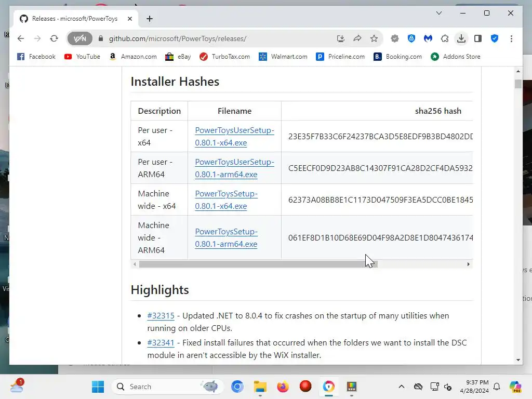Download PowerToysSetup-0.80.1-x64.exe

pos(227,200)
